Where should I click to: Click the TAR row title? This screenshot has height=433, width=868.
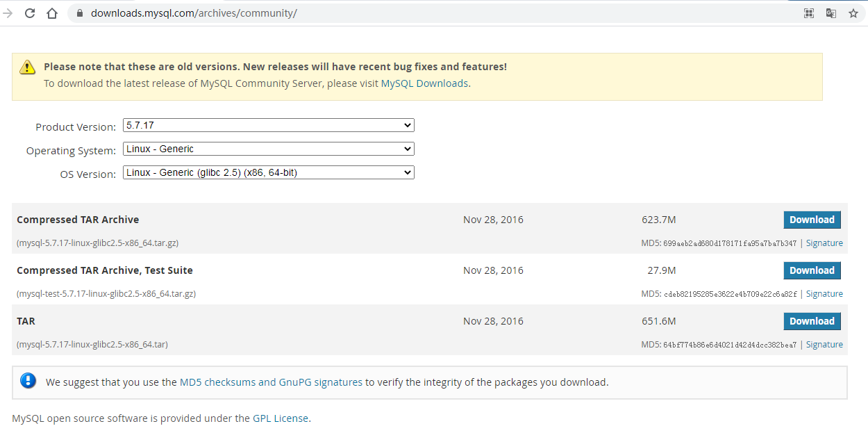[x=26, y=321]
